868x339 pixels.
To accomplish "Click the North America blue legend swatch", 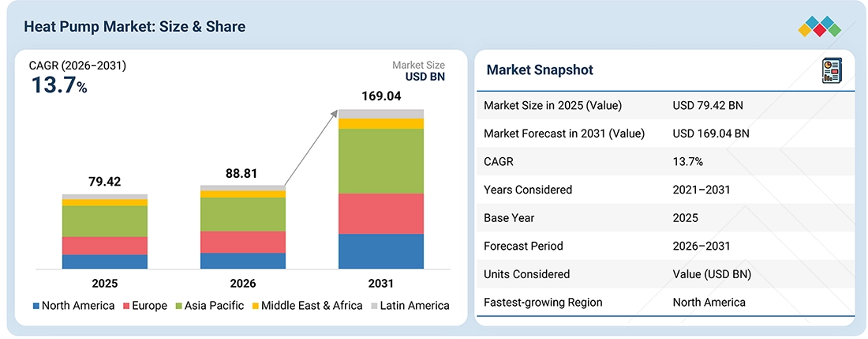I will point(36,306).
